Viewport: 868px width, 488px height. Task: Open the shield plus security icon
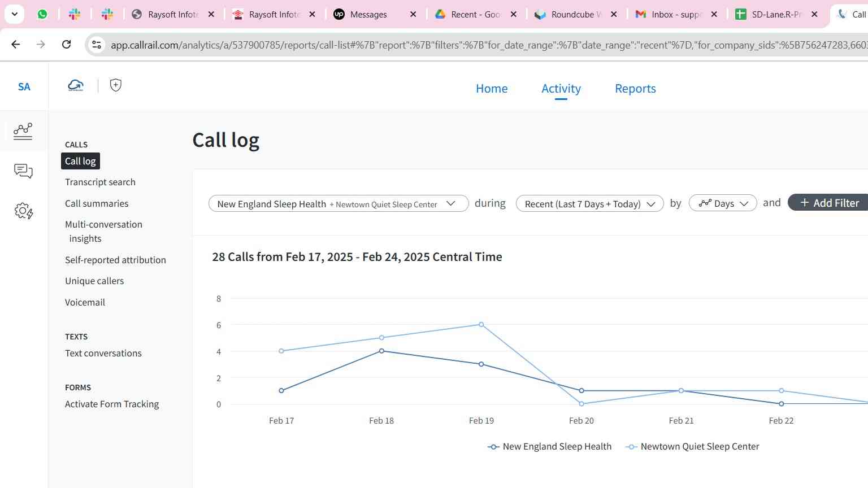click(115, 85)
